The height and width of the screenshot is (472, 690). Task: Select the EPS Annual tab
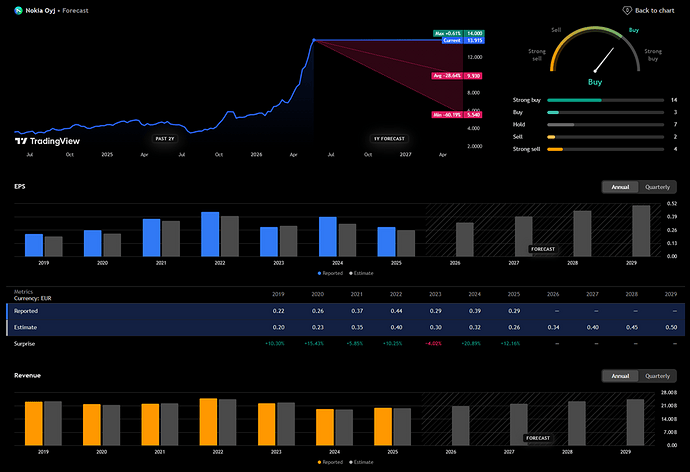coord(620,187)
